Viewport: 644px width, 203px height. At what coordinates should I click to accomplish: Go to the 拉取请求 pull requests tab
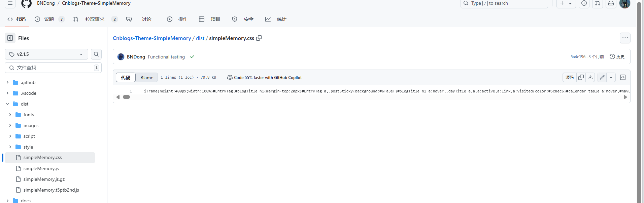pyautogui.click(x=95, y=19)
